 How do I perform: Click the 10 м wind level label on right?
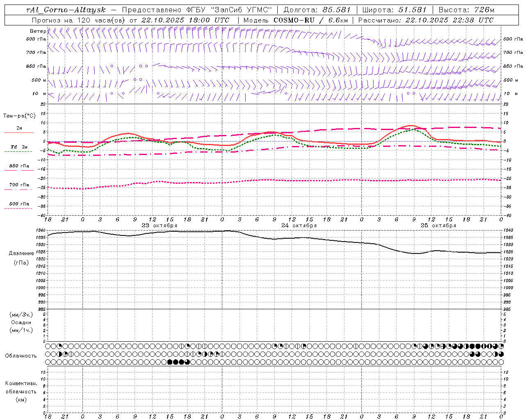(510, 94)
